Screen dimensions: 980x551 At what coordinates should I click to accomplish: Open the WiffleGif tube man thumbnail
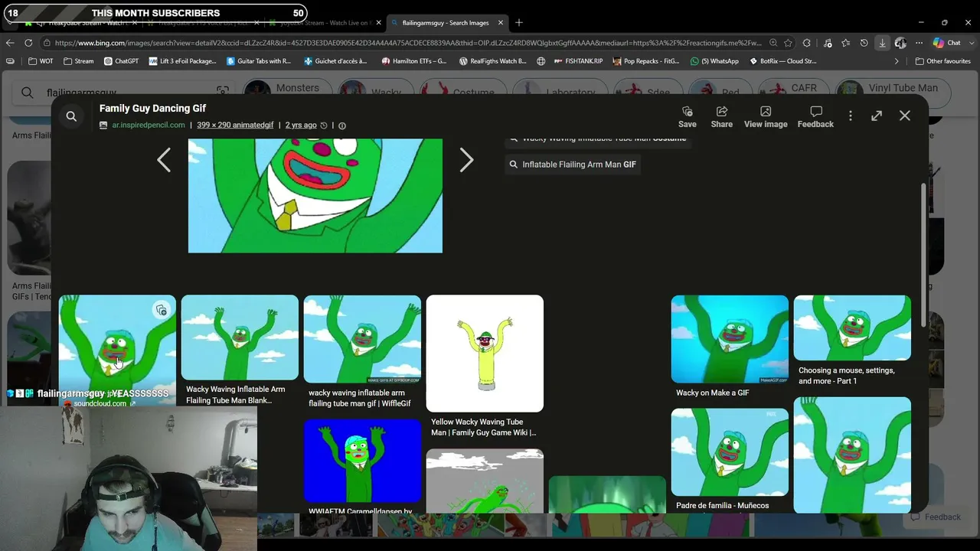pyautogui.click(x=362, y=339)
